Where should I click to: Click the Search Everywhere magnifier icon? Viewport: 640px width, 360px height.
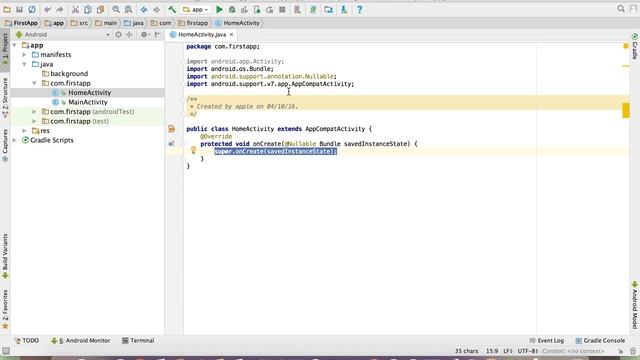click(x=621, y=9)
